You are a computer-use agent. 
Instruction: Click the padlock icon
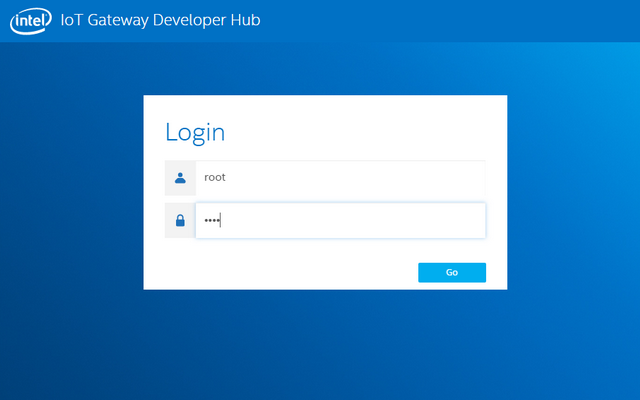click(x=180, y=220)
